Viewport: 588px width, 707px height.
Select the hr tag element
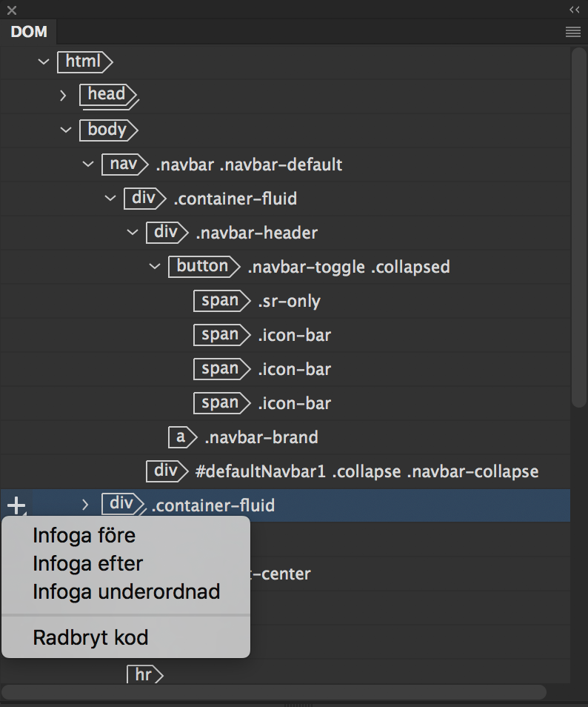coord(144,674)
